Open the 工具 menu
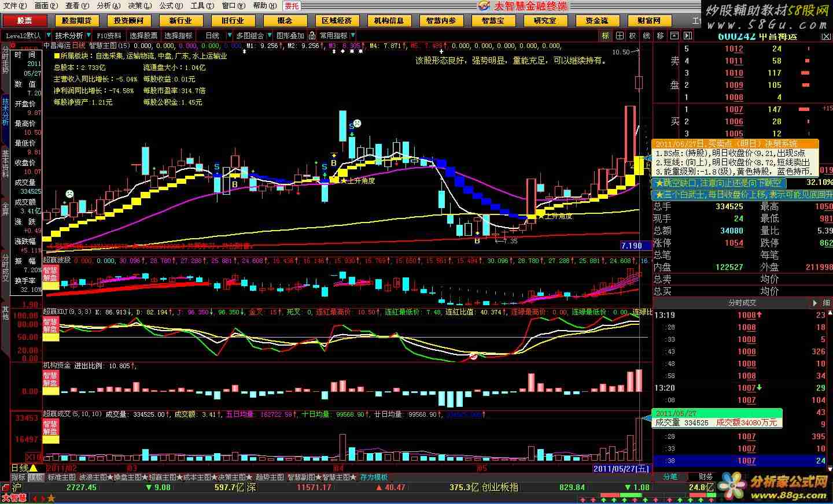Image resolution: width=833 pixels, height=504 pixels. pyautogui.click(x=202, y=6)
